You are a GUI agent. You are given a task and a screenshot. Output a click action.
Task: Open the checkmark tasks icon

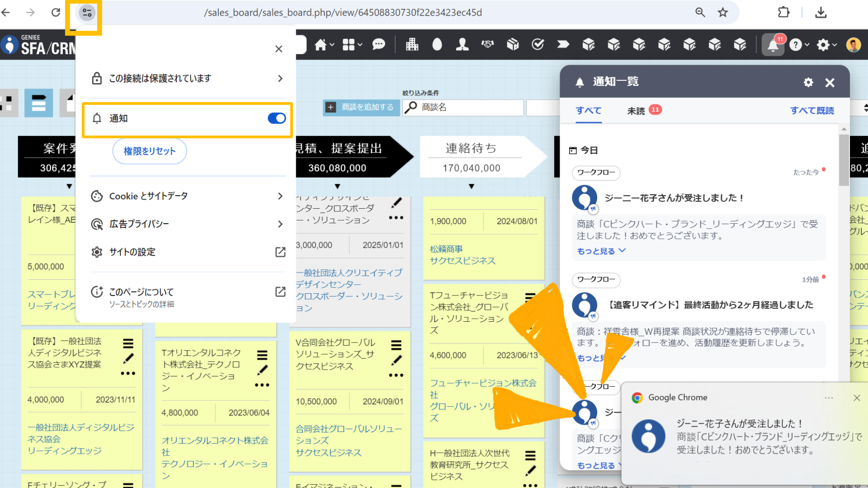538,44
